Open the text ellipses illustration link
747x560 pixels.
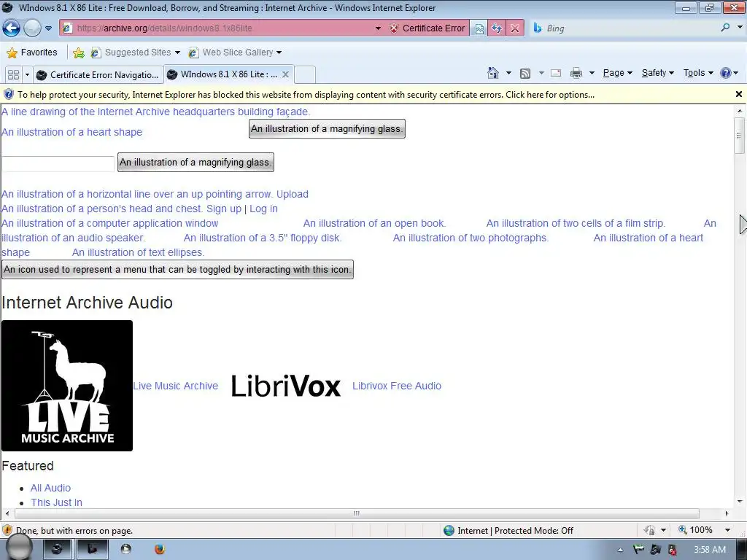[x=138, y=252]
